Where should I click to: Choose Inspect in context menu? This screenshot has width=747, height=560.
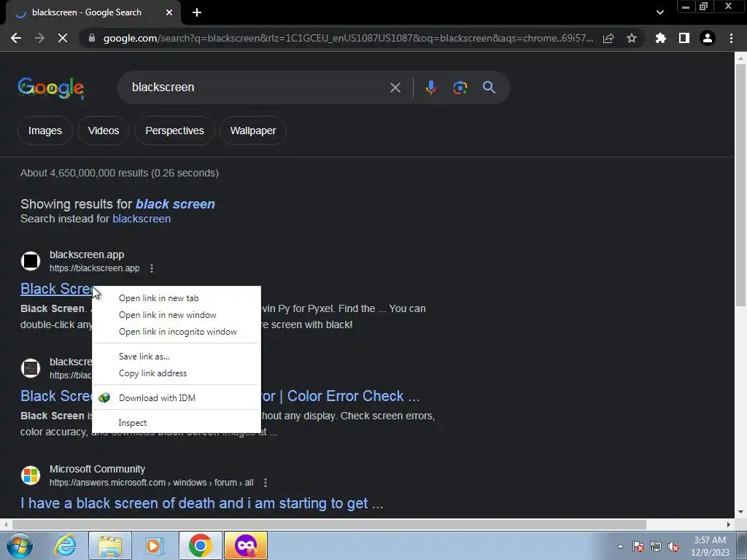[x=177, y=422]
